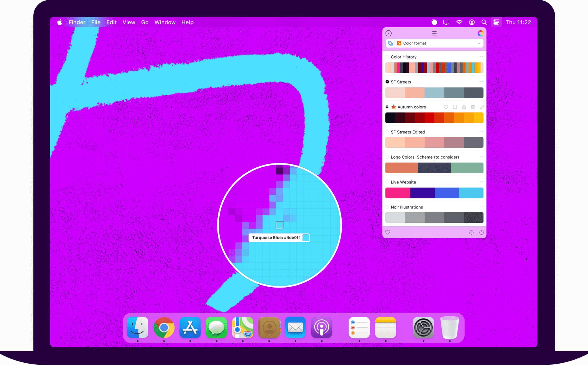The image size is (588, 365).
Task: Select the Live Website radio button
Action: click(x=387, y=182)
